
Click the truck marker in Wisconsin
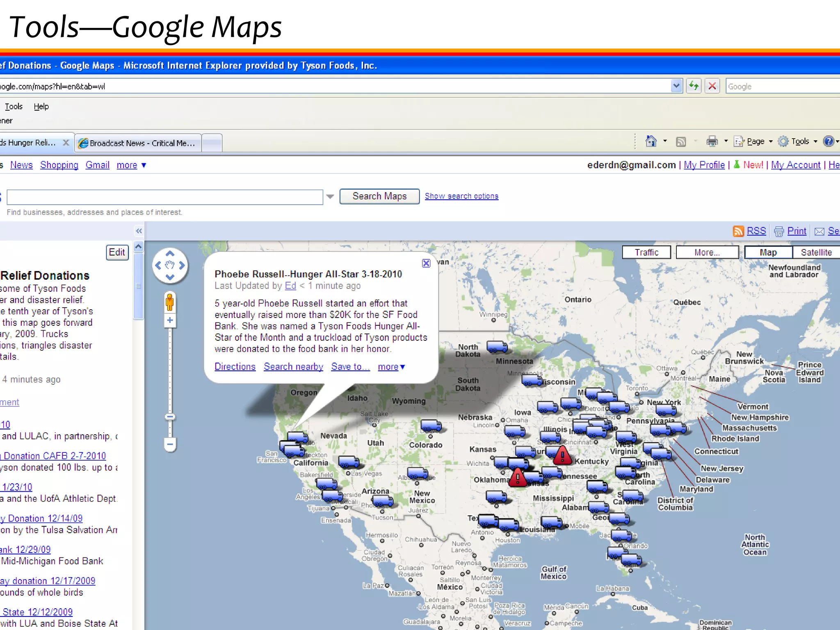[532, 380]
